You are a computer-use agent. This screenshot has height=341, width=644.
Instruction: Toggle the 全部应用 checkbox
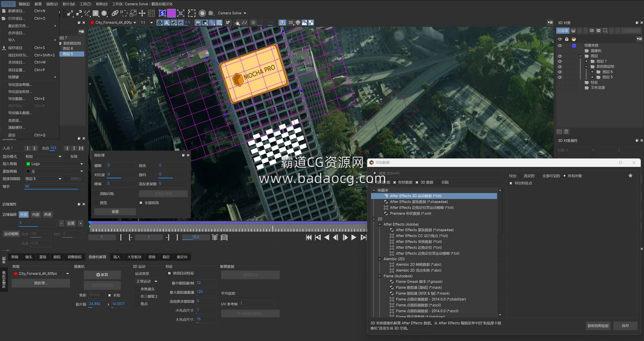141,203
